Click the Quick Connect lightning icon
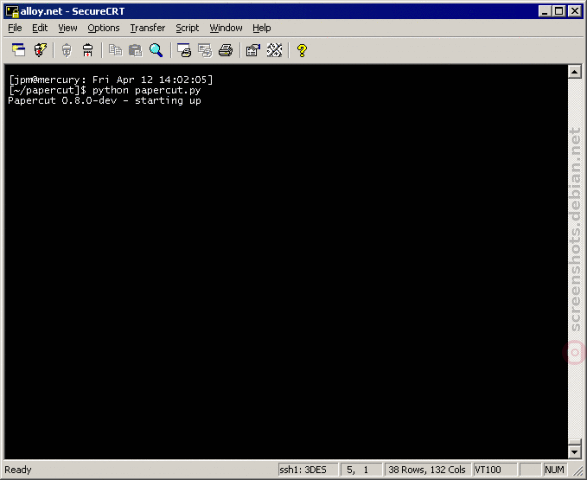 point(40,50)
